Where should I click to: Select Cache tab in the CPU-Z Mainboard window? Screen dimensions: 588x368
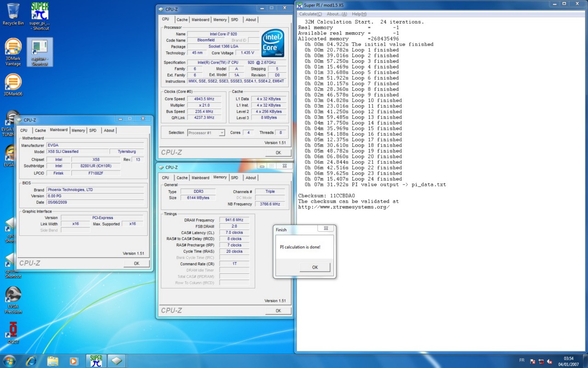[x=40, y=131]
